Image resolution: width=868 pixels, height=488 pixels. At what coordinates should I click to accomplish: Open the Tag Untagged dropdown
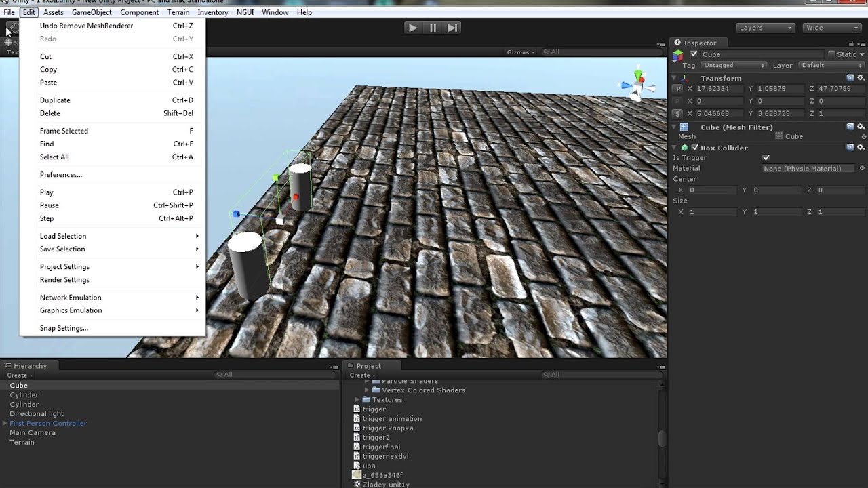pos(734,66)
